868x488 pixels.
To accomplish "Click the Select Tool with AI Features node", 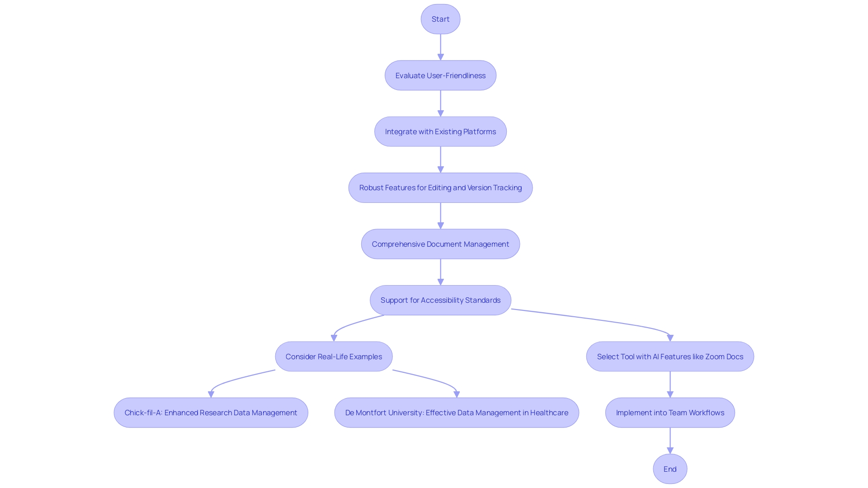I will click(x=670, y=356).
